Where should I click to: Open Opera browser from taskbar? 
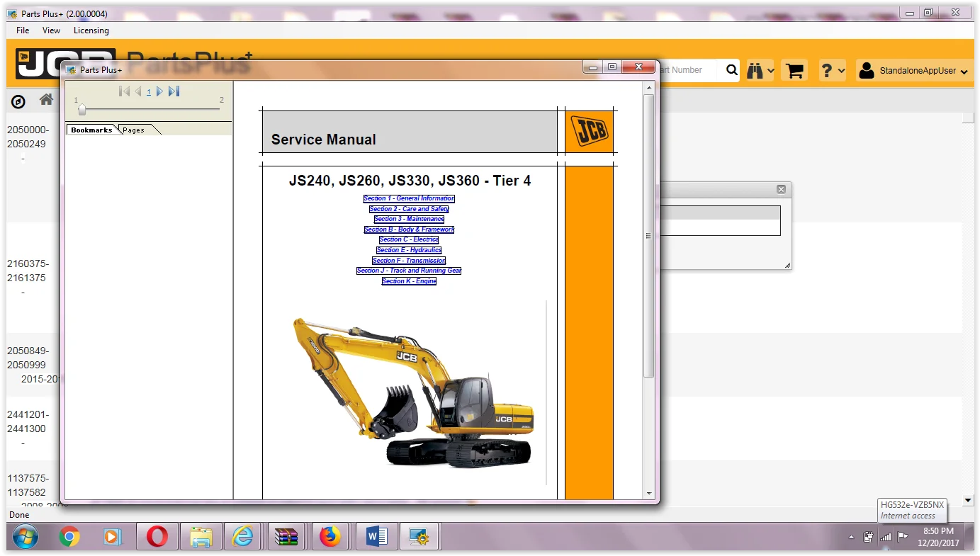[x=157, y=538]
